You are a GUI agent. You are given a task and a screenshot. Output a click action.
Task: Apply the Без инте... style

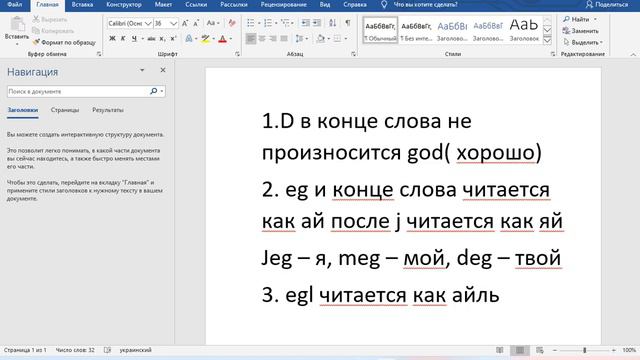pyautogui.click(x=416, y=30)
